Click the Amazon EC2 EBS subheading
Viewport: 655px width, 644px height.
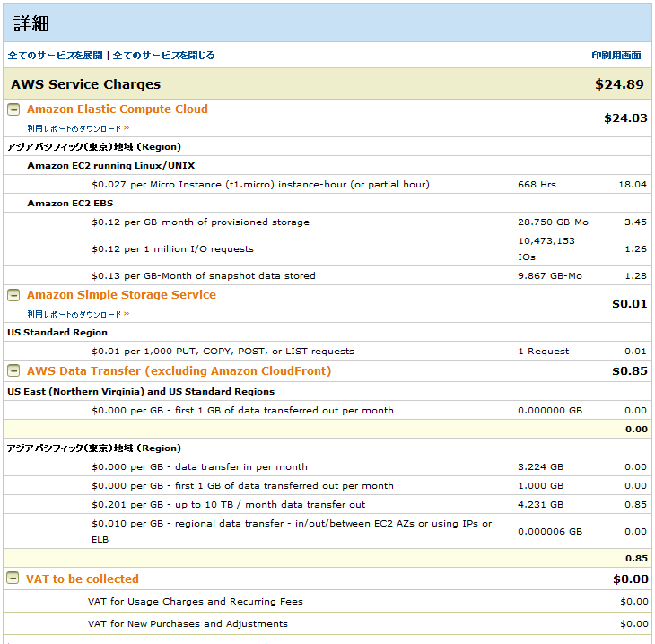(x=70, y=204)
